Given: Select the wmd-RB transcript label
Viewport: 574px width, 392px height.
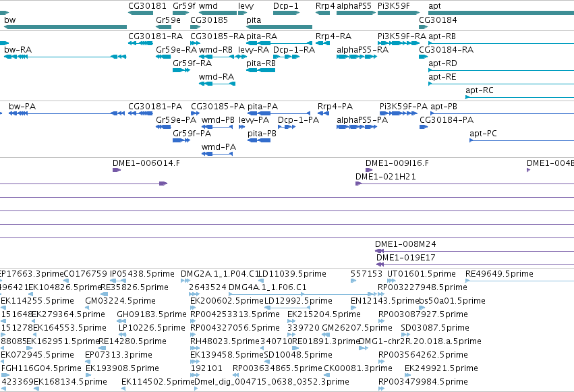Looking at the screenshot, I should (x=216, y=49).
